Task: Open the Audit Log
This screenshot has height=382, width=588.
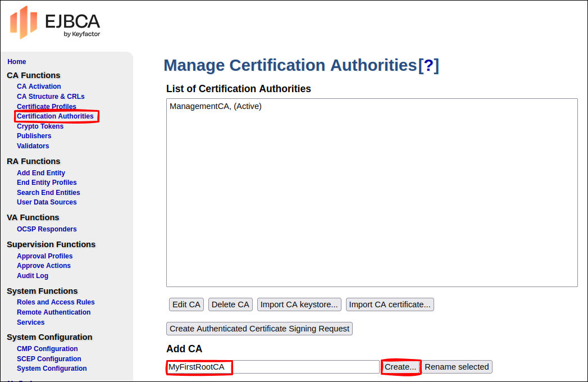Action: (x=33, y=276)
